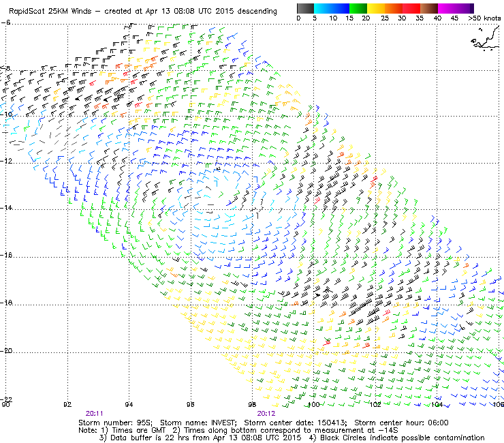Click the '98' longitude axis label

(252, 404)
